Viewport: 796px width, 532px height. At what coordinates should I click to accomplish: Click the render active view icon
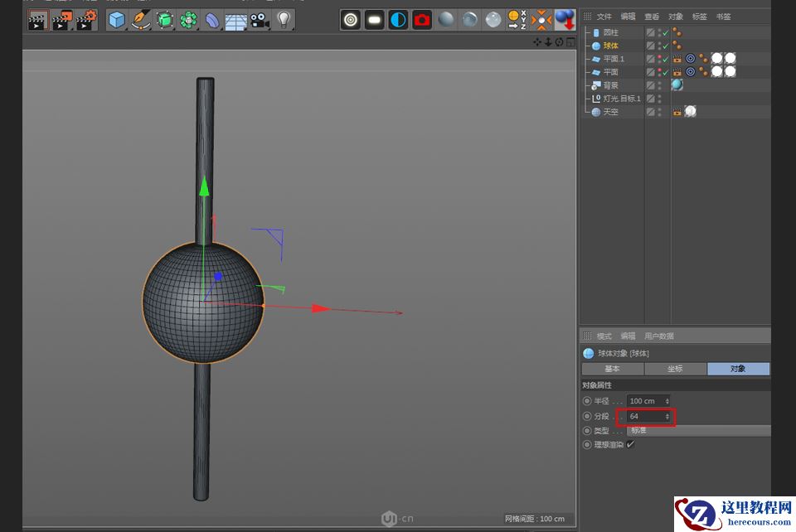[x=352, y=20]
